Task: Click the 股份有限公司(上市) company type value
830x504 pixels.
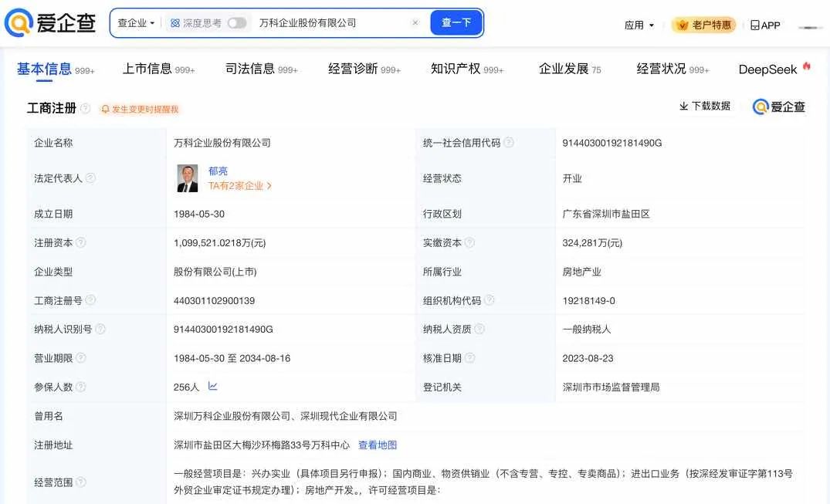Action: (x=215, y=272)
